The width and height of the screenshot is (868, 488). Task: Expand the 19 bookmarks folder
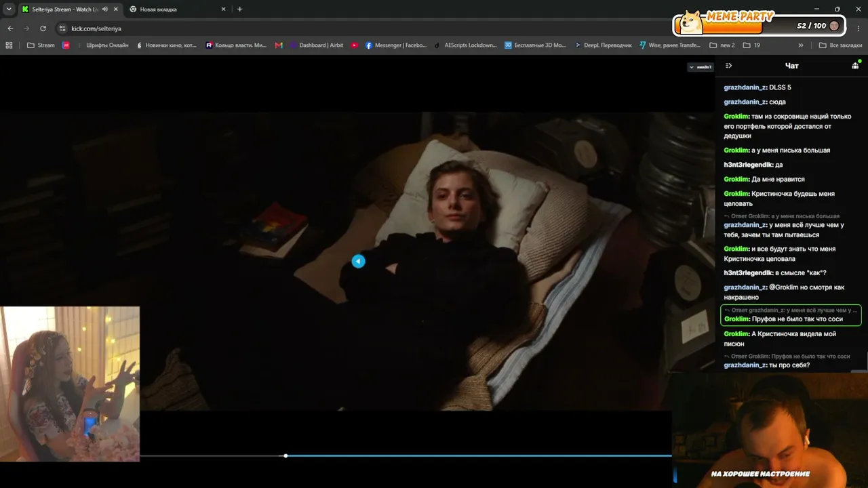pos(751,45)
